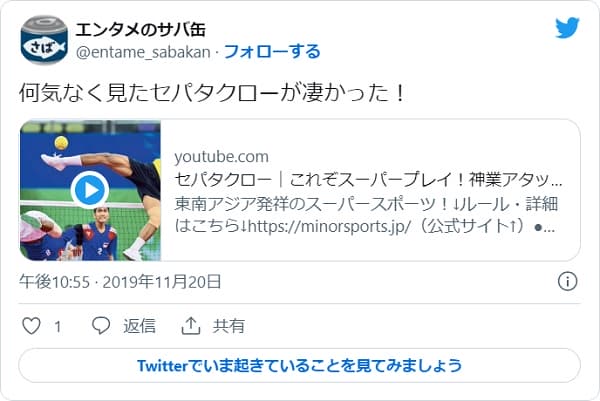600x401 pixels.
Task: Click the like count number 1
Action: (x=58, y=326)
